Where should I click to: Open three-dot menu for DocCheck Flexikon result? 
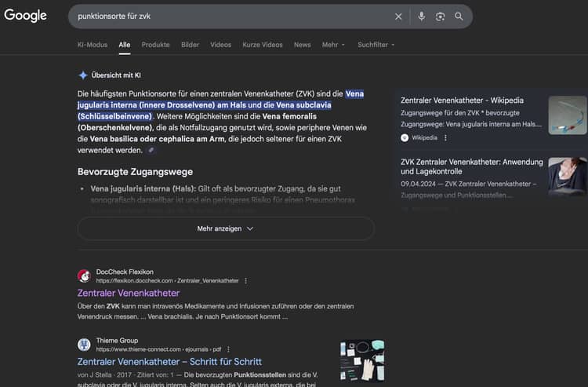[245, 280]
